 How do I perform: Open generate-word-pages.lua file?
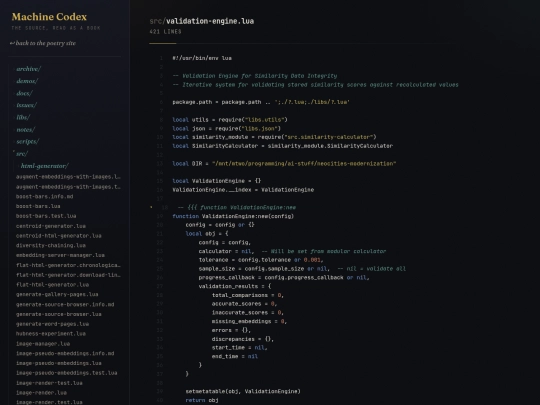52,324
